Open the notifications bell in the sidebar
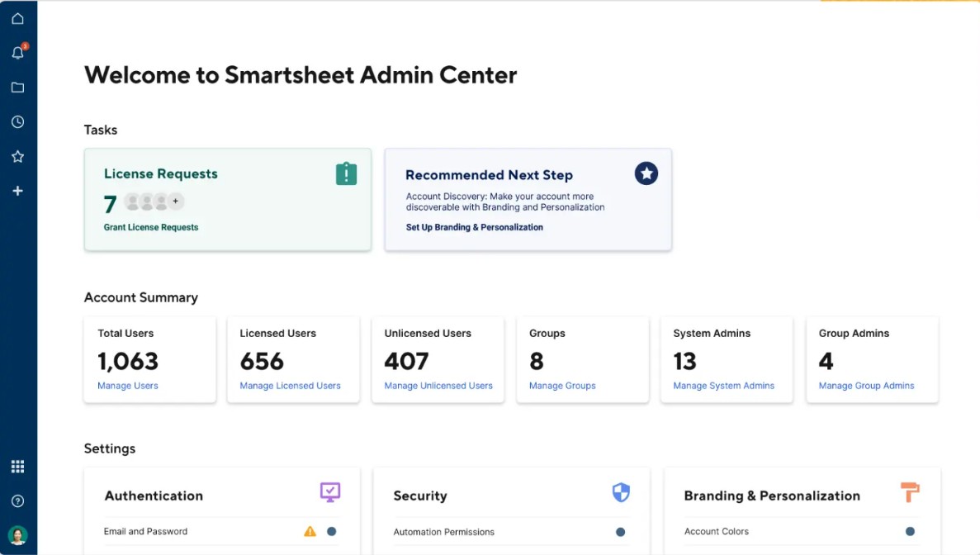980x555 pixels. [x=17, y=52]
